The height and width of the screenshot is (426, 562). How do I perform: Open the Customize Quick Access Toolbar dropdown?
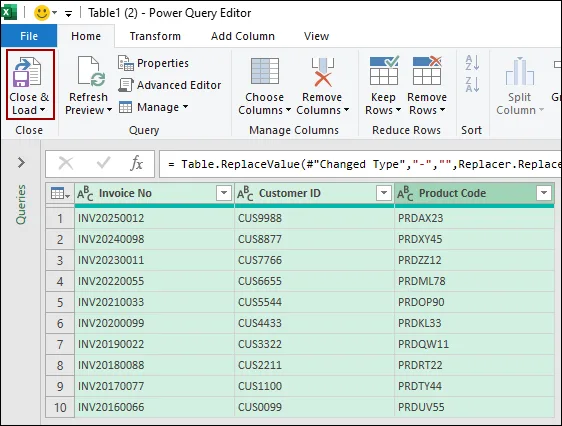68,14
